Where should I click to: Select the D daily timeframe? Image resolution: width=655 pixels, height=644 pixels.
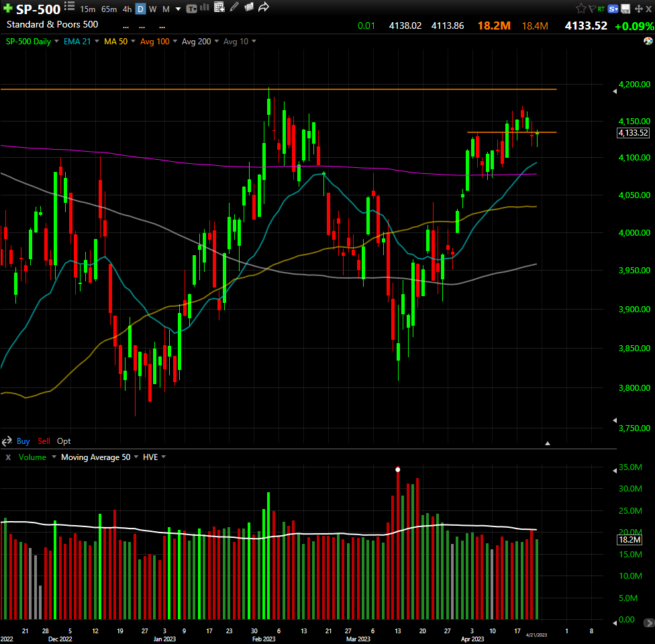[x=141, y=9]
